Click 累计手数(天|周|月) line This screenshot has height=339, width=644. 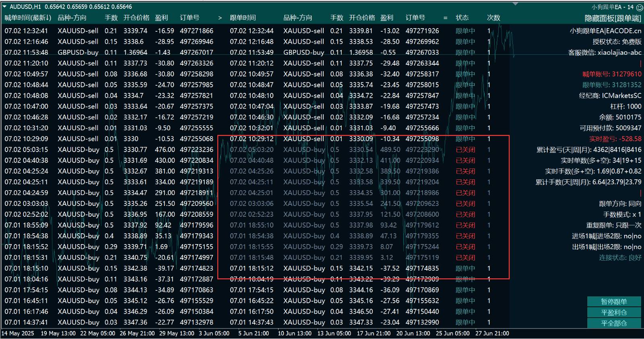point(588,182)
